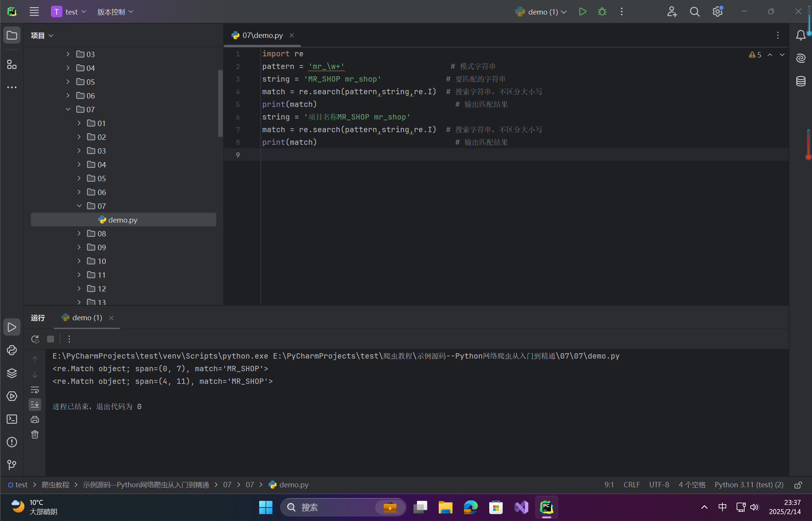
Task: Expand nested folder 12
Action: click(79, 288)
